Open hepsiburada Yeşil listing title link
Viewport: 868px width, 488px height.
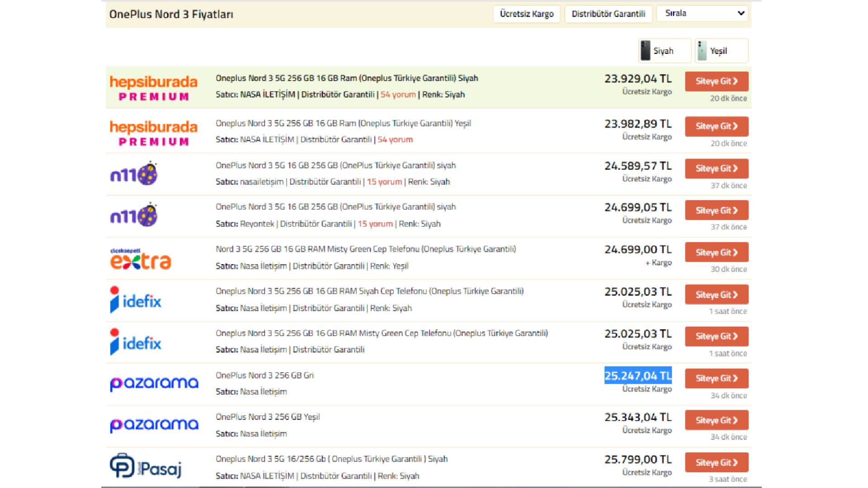click(343, 123)
